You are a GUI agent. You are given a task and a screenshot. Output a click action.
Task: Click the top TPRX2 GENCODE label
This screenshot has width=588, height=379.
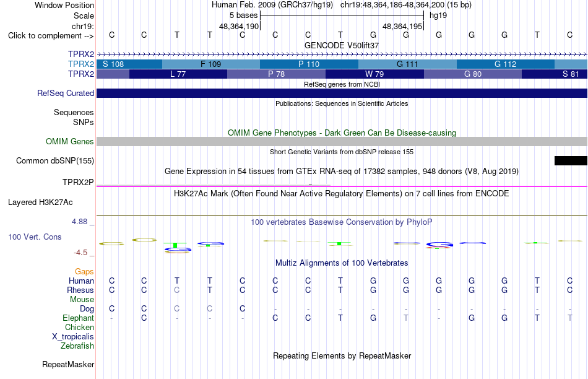click(x=81, y=54)
